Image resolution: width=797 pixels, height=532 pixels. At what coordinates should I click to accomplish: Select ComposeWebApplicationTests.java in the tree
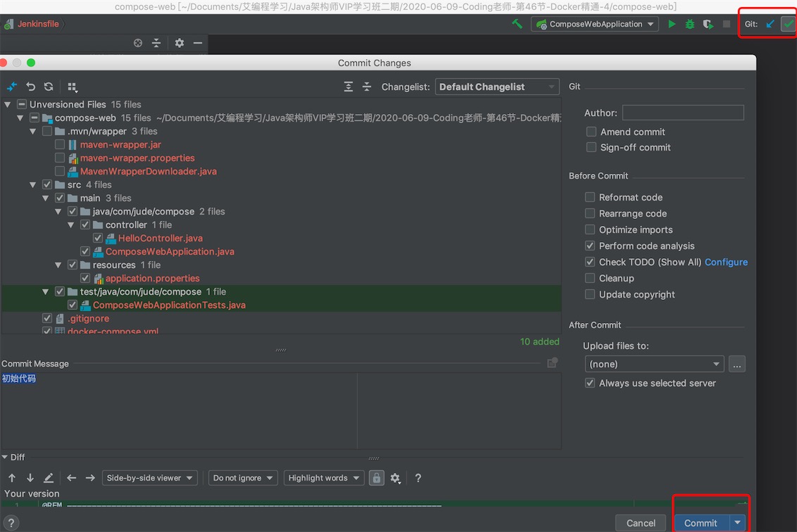[x=169, y=305]
